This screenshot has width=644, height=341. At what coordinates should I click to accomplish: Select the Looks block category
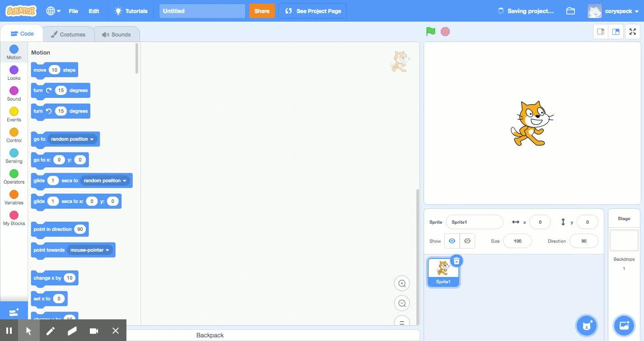(14, 73)
